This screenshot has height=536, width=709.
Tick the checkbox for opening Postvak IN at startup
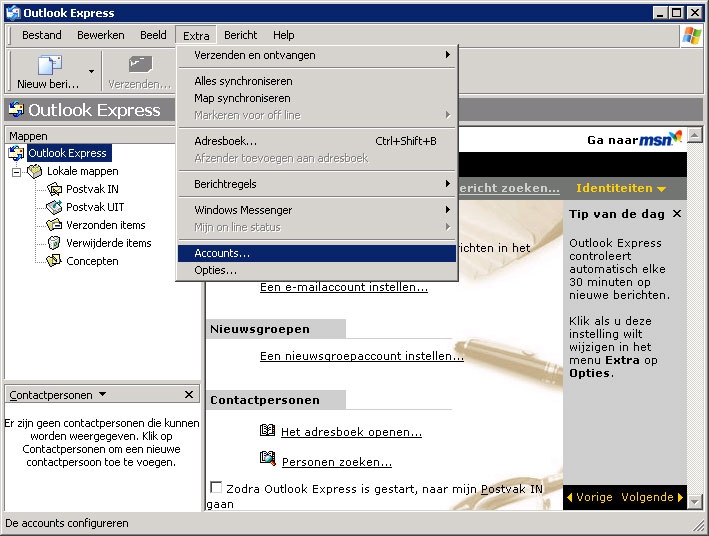tap(216, 487)
